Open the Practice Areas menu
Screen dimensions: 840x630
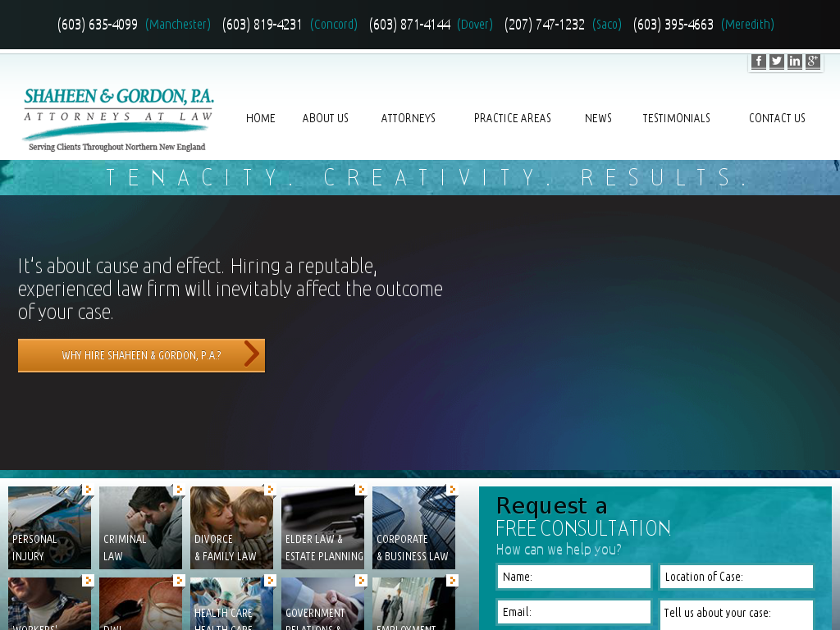512,118
